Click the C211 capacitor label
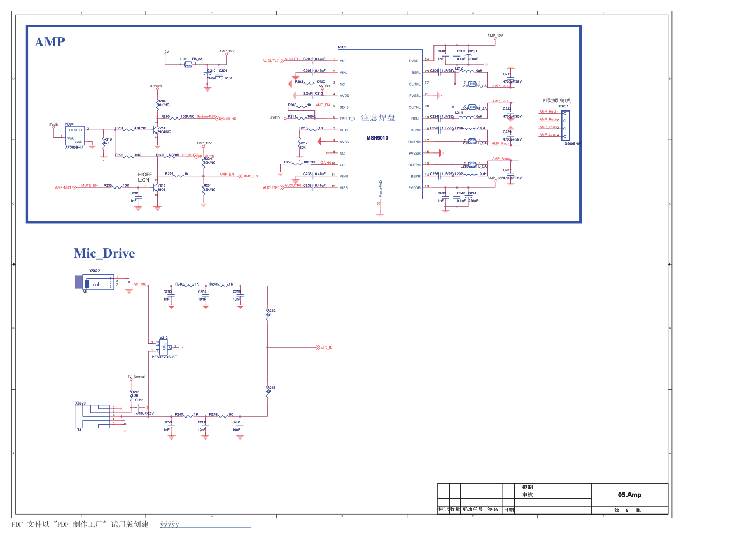Screen dimensions: 756x535 click(x=507, y=74)
